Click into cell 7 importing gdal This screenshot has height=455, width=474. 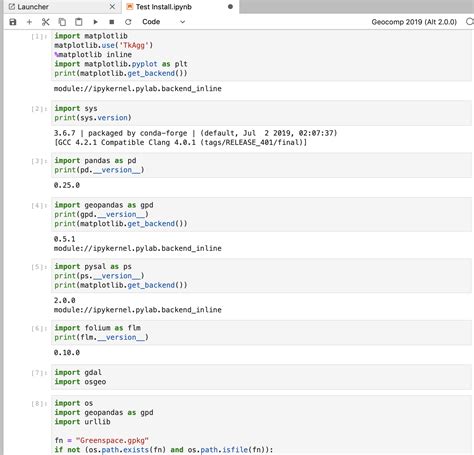tap(261, 377)
